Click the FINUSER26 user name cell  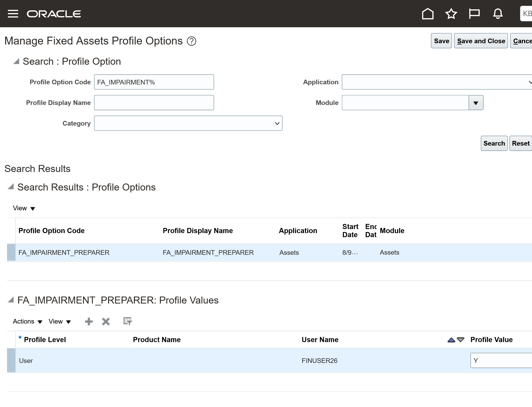coord(319,360)
